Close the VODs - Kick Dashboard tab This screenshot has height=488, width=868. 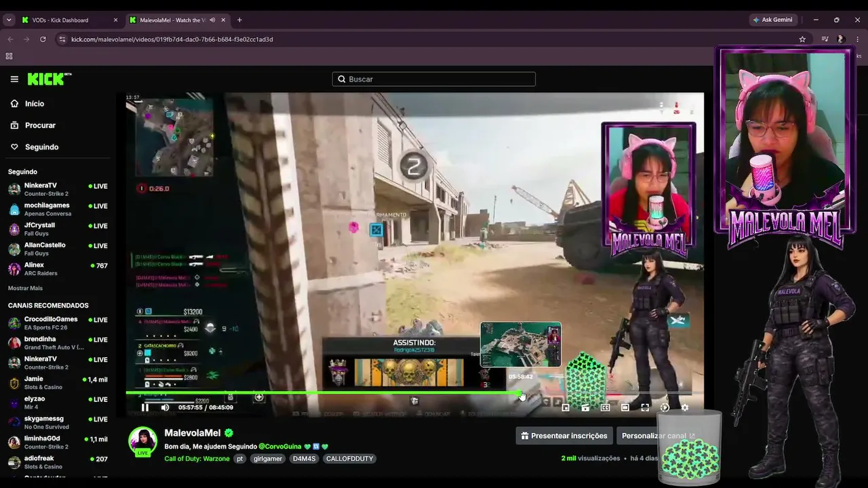[115, 20]
